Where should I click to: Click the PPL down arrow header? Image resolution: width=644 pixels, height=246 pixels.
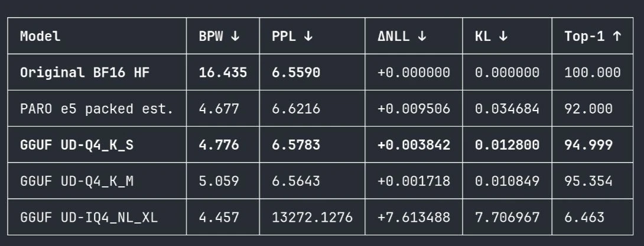(x=292, y=36)
